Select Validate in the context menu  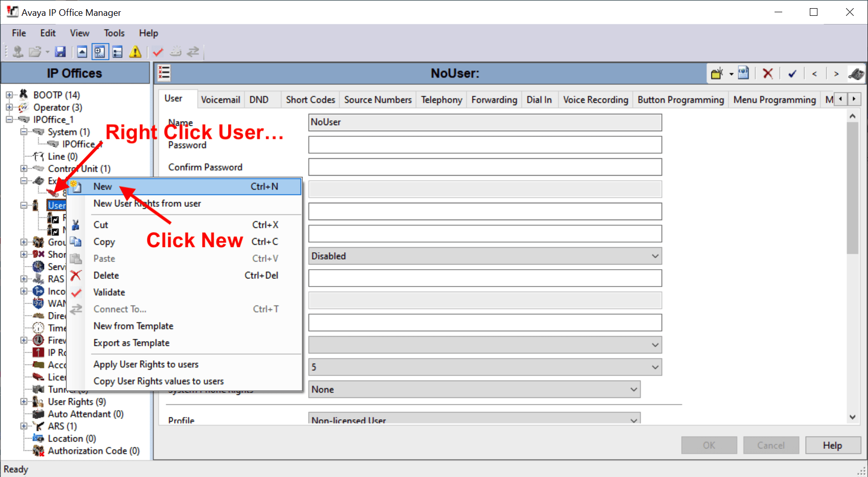(184, 292)
